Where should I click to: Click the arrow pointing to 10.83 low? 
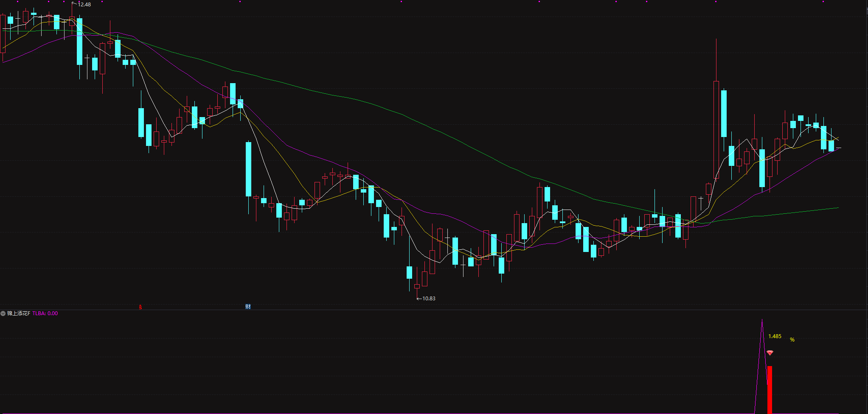(x=419, y=299)
